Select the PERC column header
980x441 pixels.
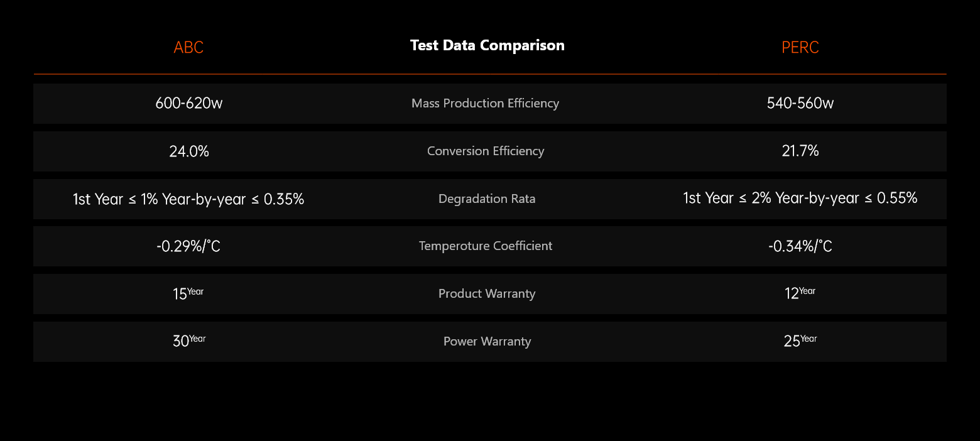(800, 48)
